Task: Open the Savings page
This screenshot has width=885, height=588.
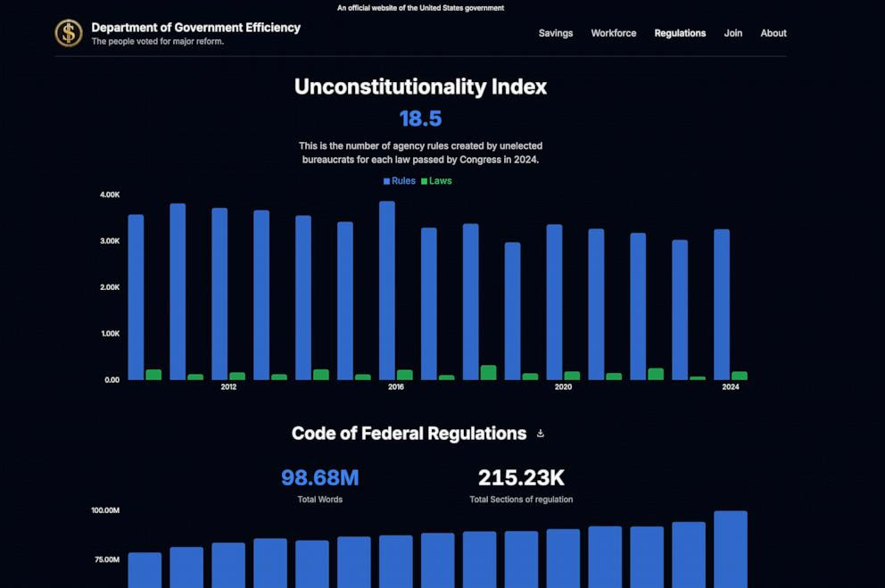Action: pyautogui.click(x=556, y=33)
